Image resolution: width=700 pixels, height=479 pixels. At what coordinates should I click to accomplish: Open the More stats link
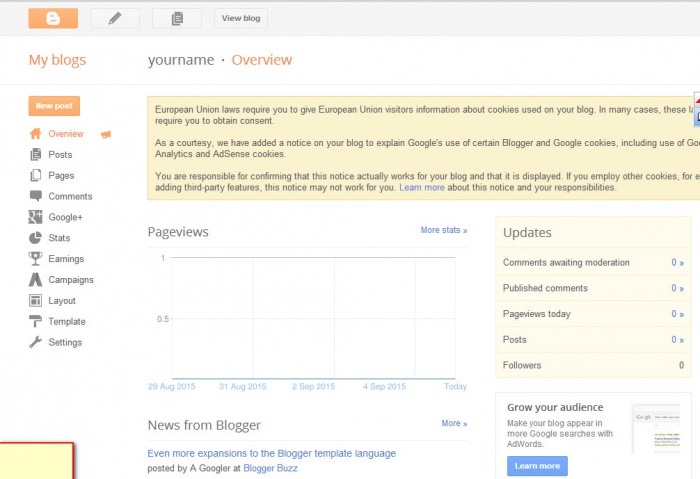[x=443, y=230]
